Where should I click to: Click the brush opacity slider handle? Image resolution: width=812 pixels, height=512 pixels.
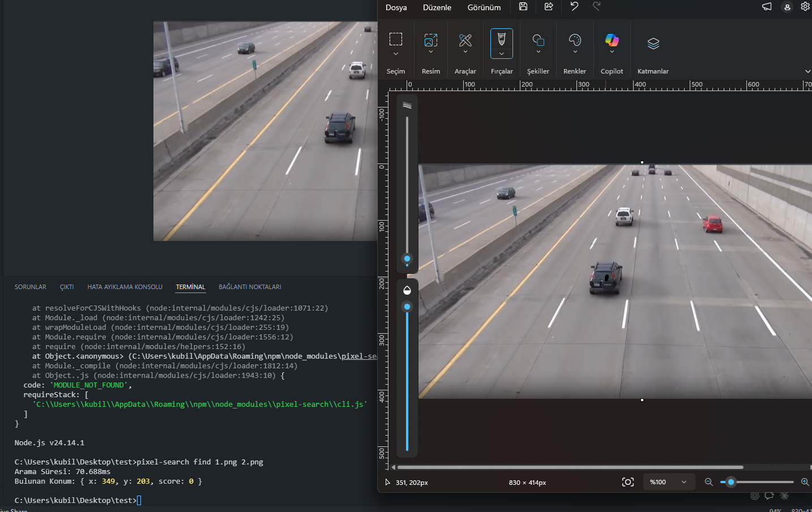click(x=407, y=307)
